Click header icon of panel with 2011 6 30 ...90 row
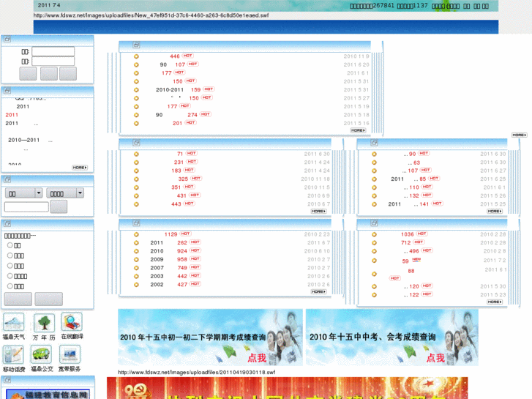532x399 pixels. point(374,143)
